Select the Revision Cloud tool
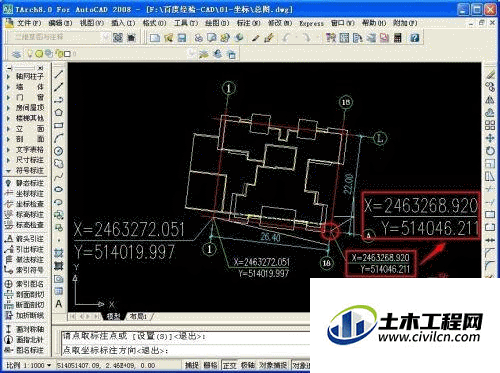 (x=59, y=164)
